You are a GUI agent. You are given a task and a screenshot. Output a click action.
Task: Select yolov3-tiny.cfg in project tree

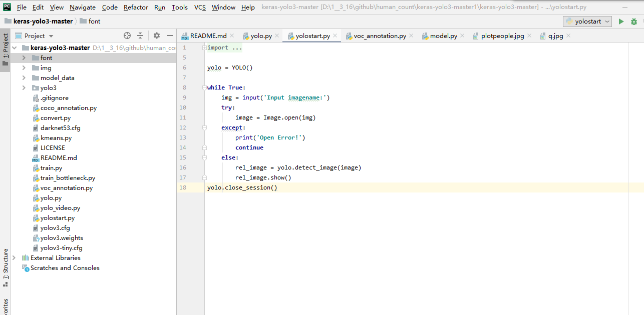coord(57,248)
